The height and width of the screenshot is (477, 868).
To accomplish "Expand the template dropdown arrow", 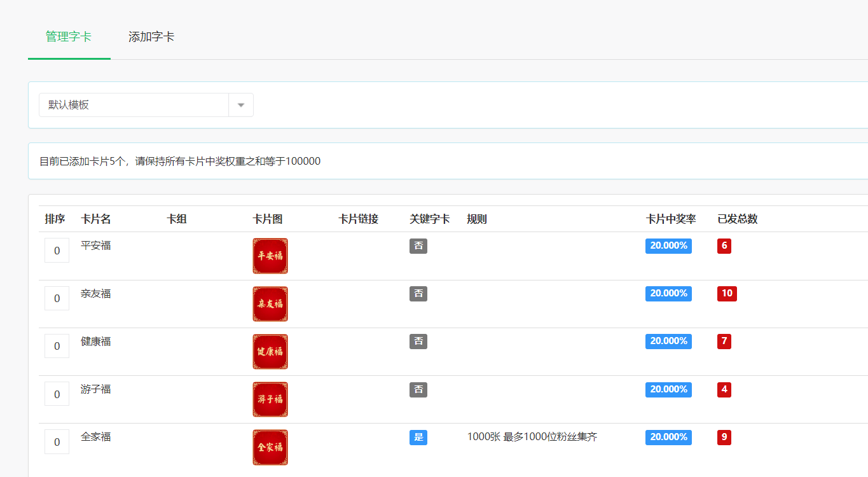I will 241,105.
